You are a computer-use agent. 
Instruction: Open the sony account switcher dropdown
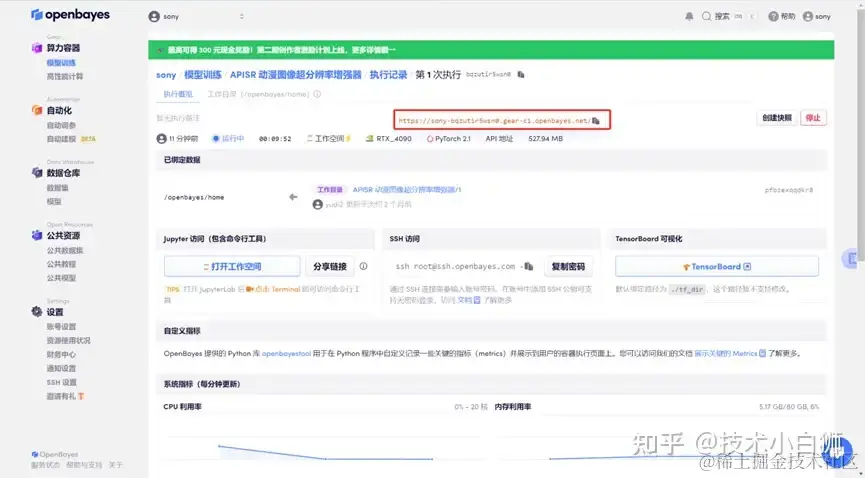coord(196,17)
